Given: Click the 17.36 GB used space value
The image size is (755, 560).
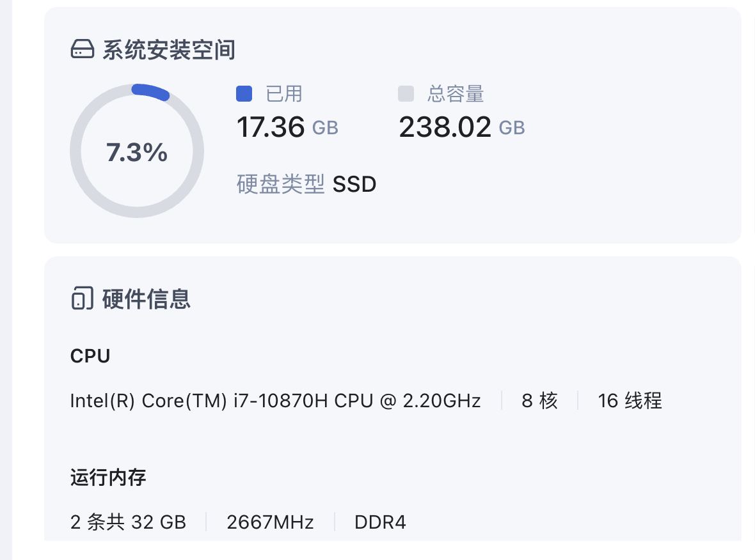Looking at the screenshot, I should [x=287, y=127].
